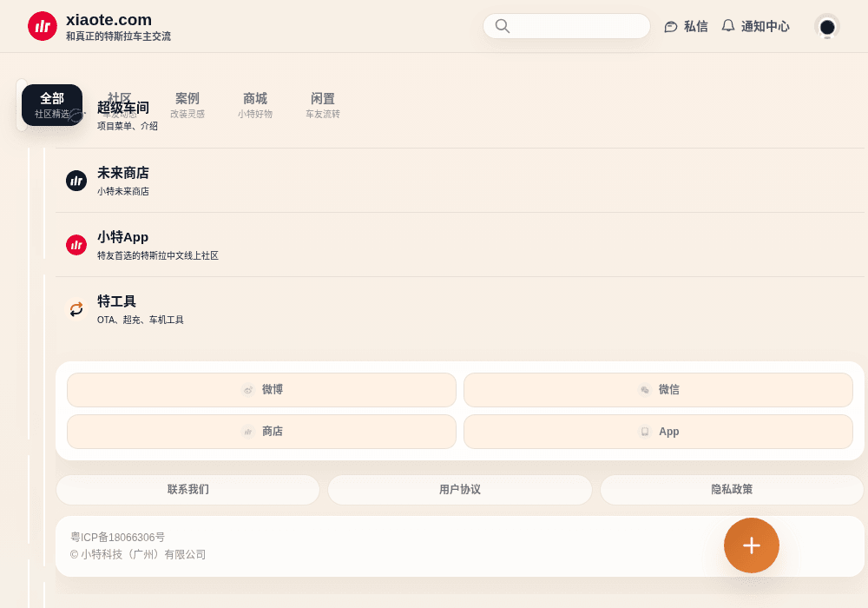This screenshot has width=868, height=608.
Task: Click the refresh arrows icon beside 特工具
Action: tap(76, 309)
